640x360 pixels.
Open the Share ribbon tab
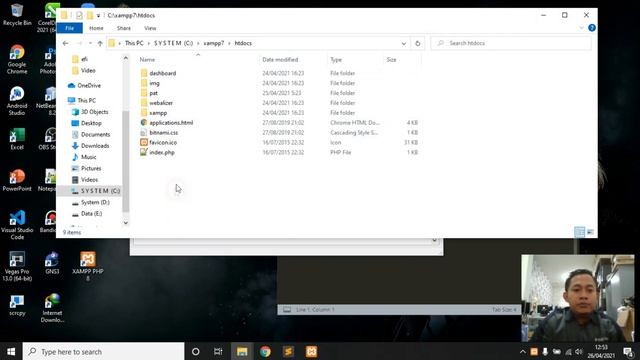124,28
